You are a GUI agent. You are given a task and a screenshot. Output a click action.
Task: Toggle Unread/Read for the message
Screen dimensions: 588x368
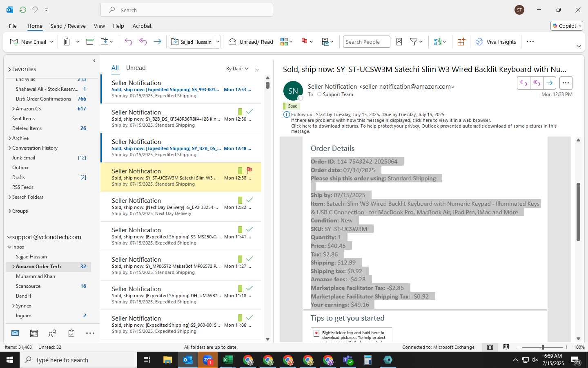click(x=251, y=42)
